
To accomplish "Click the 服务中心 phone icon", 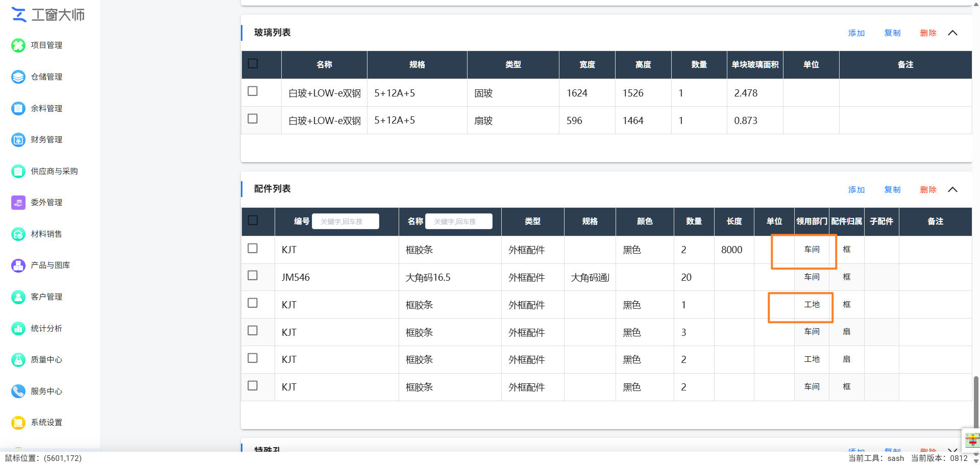I will [18, 391].
